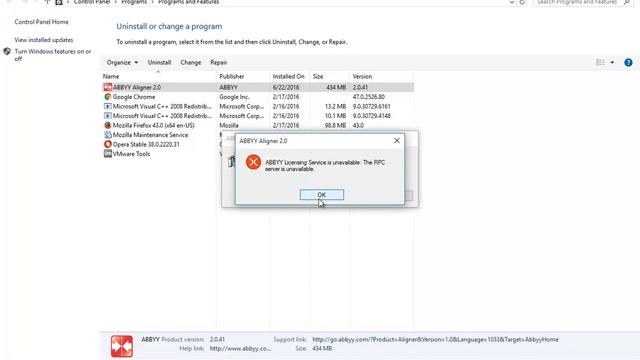The width and height of the screenshot is (640, 360).
Task: Select Microsoft Visual C++ 2008 version 9.0.30729.6161
Action: pos(258,106)
